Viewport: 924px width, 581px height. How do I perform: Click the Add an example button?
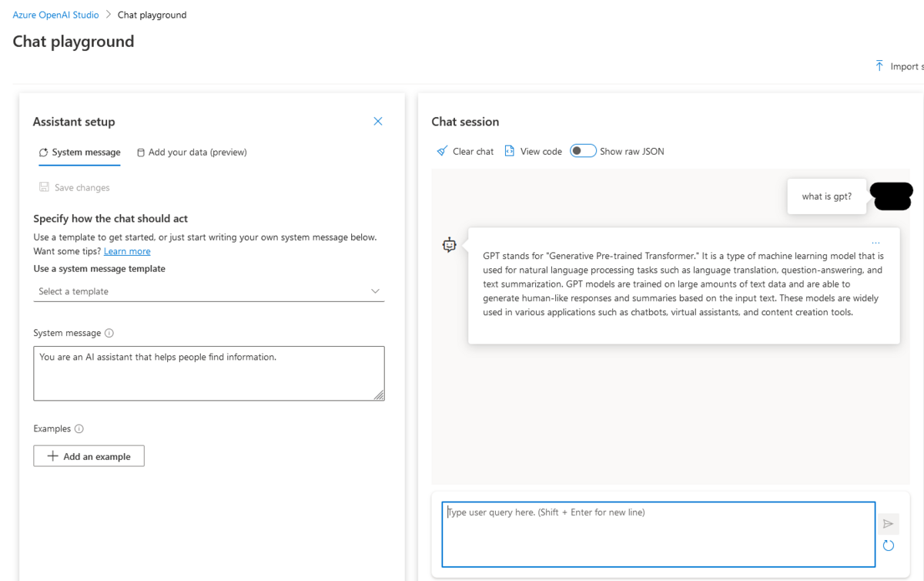click(88, 455)
